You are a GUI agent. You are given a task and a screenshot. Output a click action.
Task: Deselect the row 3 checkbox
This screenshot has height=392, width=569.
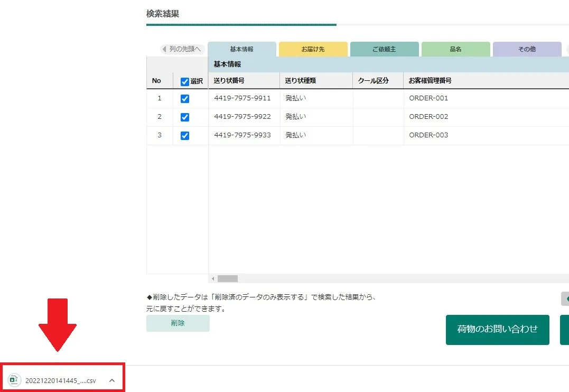[185, 135]
